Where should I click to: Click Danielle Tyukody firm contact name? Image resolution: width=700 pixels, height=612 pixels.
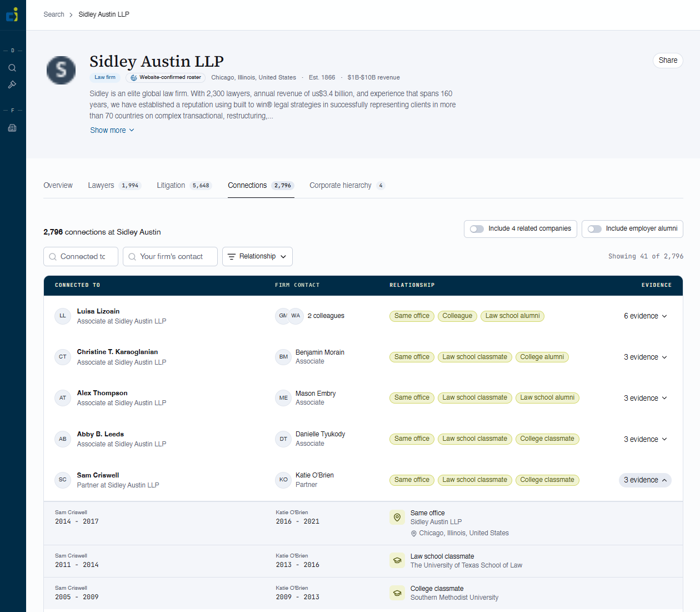tap(320, 434)
